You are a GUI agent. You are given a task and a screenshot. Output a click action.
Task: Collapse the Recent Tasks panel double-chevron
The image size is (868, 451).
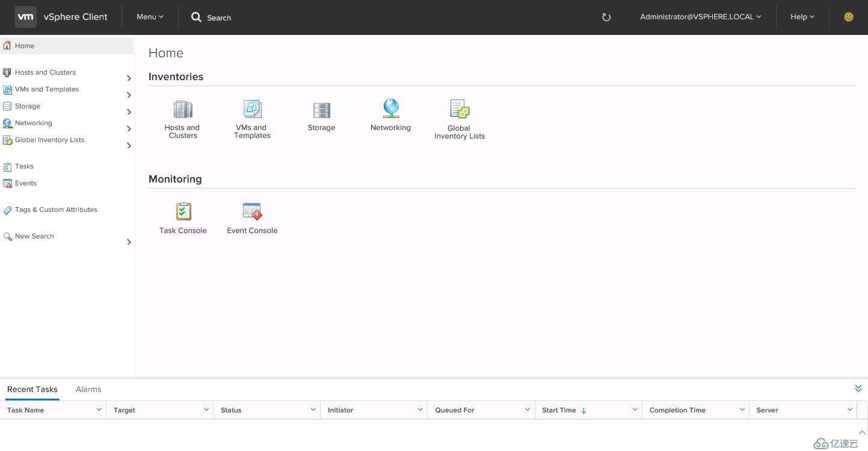858,388
